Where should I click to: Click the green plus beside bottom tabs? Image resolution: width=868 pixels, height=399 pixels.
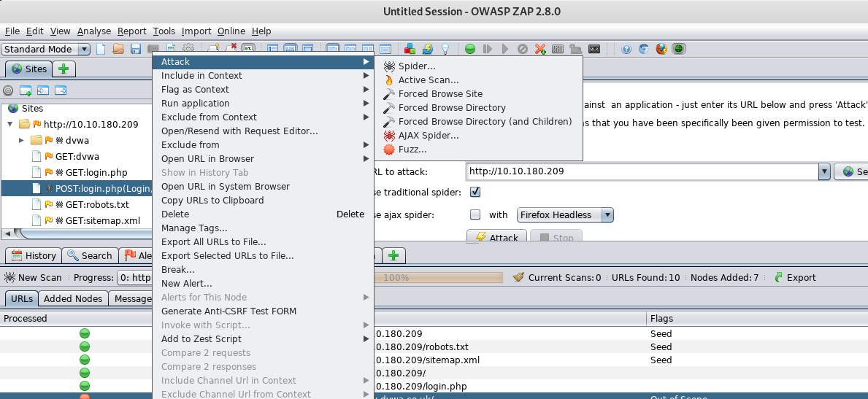393,255
